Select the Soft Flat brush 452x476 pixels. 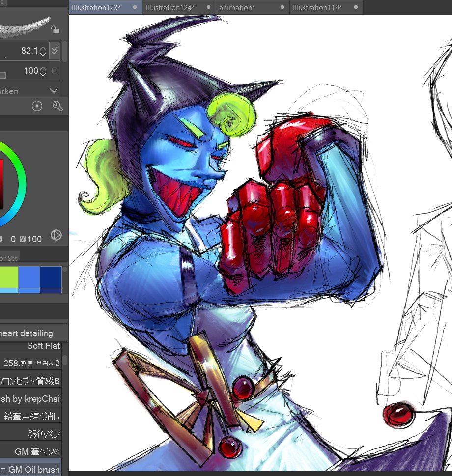30,346
